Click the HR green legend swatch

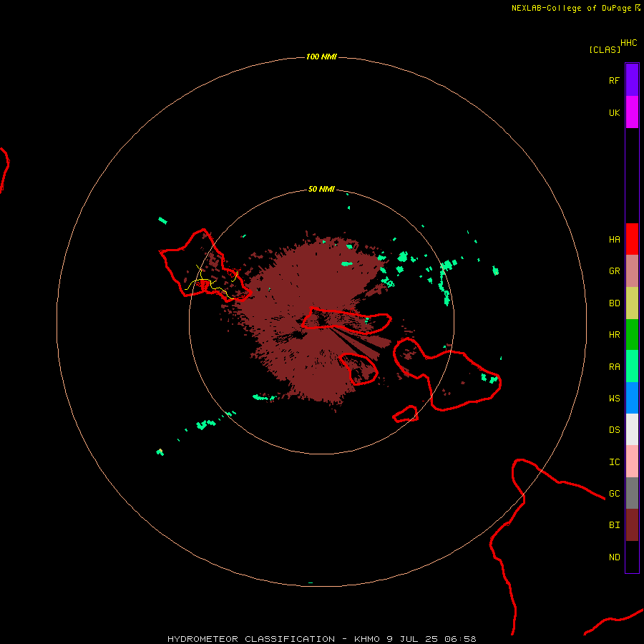pyautogui.click(x=632, y=335)
